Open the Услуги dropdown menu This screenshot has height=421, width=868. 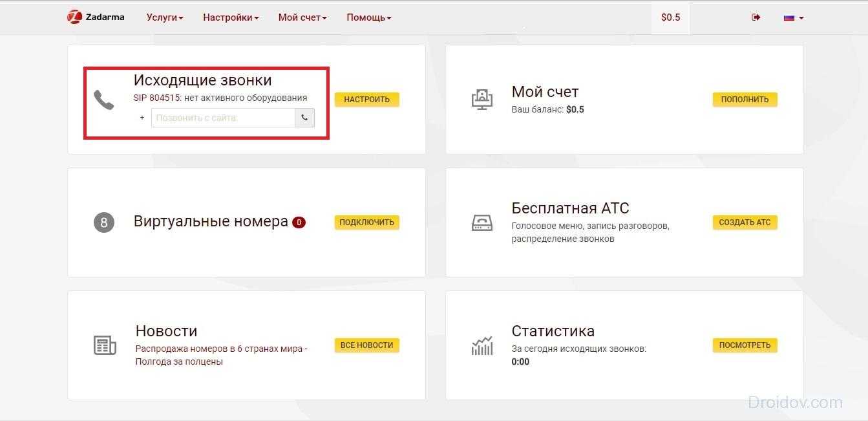point(165,17)
